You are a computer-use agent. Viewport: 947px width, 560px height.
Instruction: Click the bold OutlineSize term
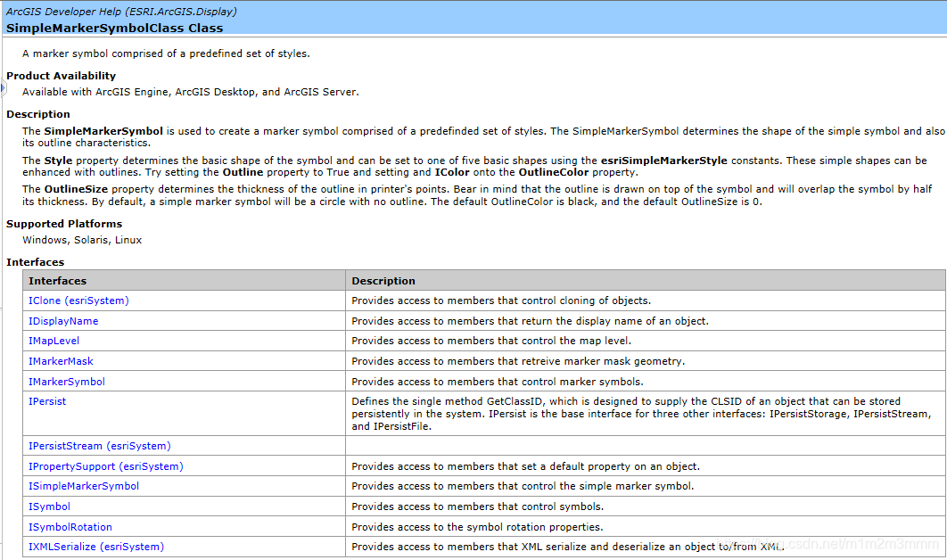click(76, 189)
